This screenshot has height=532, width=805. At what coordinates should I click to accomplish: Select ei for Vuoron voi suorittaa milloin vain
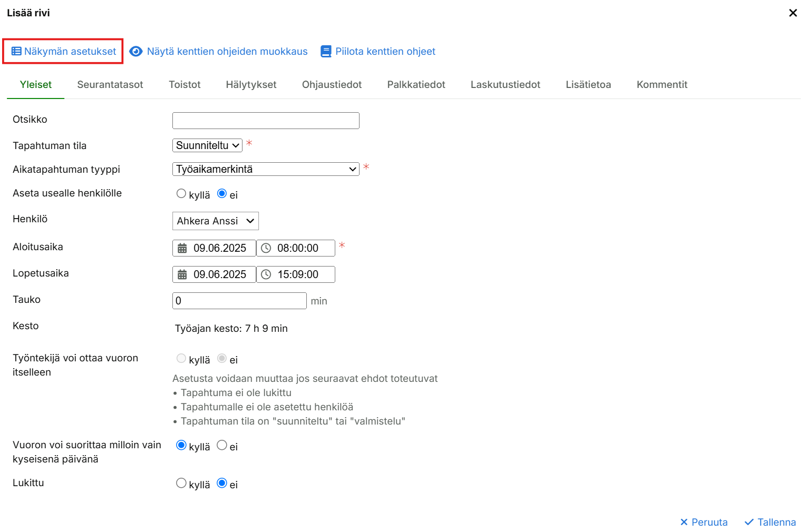tap(222, 446)
